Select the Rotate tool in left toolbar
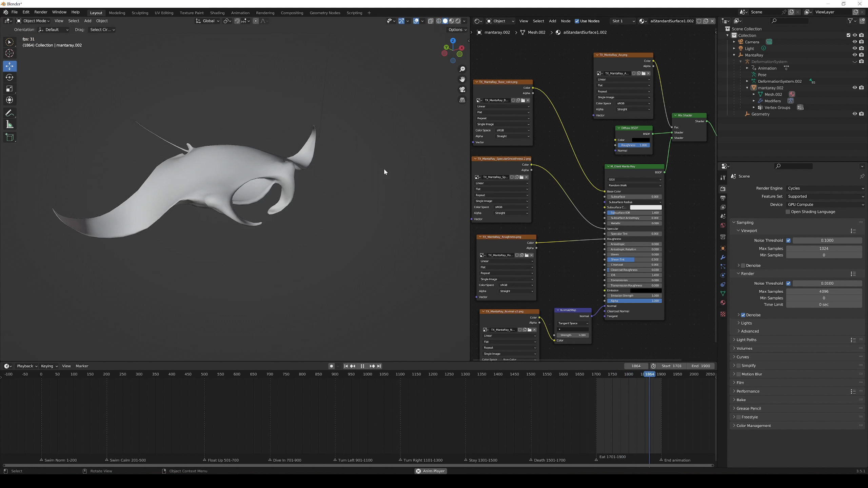The height and width of the screenshot is (488, 868). (9, 77)
